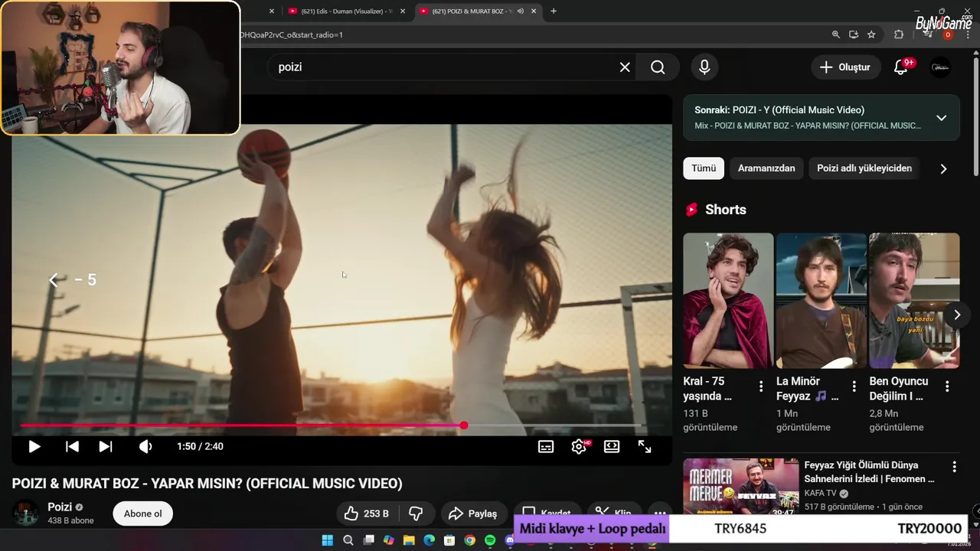The height and width of the screenshot is (551, 980).
Task: Play the YAPAR MISIN music video
Action: pyautogui.click(x=34, y=446)
